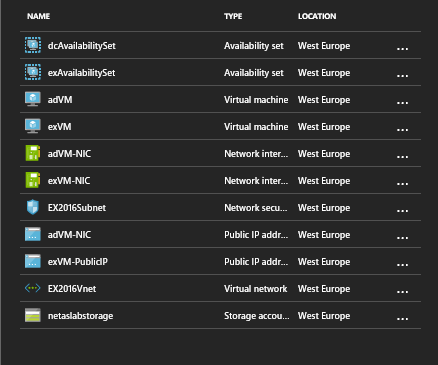
Task: Click 'West Europe' in the EX2016Vnet row
Action: [324, 289]
